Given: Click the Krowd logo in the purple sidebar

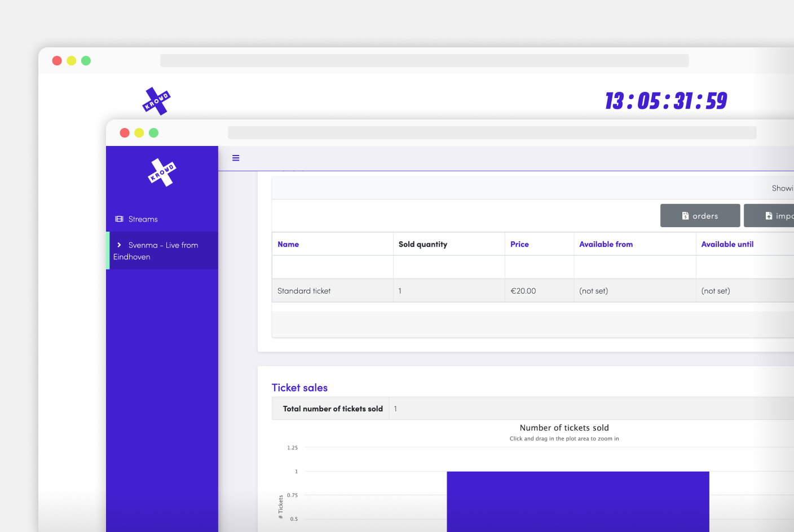Looking at the screenshot, I should (x=162, y=172).
